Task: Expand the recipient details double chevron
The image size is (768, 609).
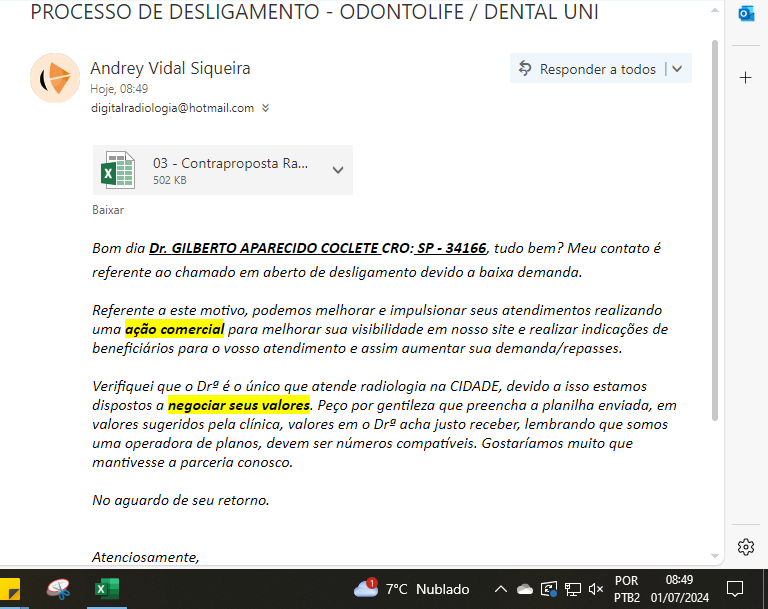Action: [265, 108]
